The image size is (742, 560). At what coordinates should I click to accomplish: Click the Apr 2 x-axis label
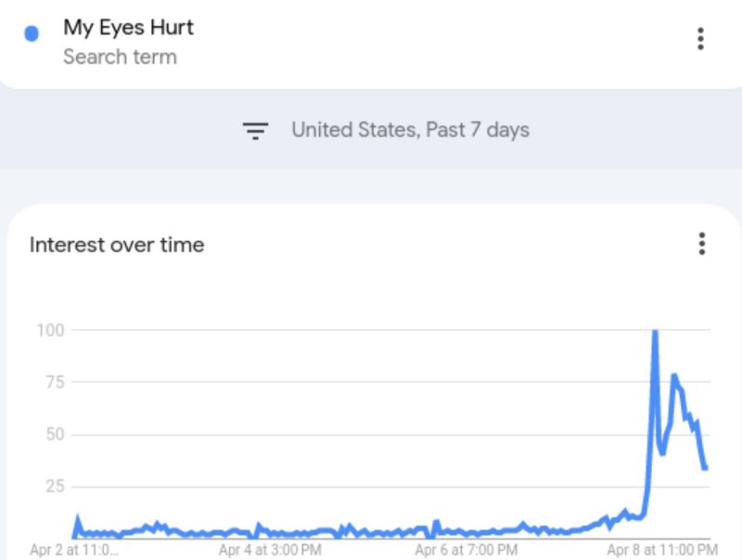click(x=74, y=550)
